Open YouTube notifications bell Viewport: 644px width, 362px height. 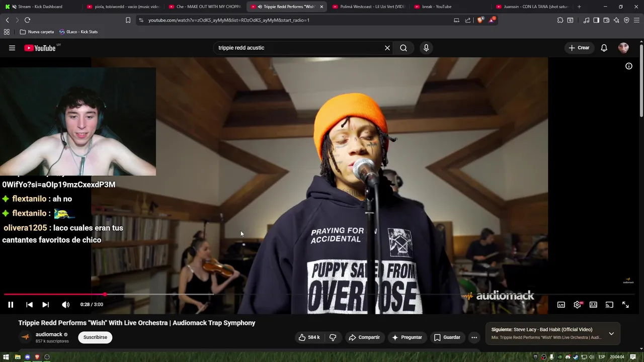604,48
